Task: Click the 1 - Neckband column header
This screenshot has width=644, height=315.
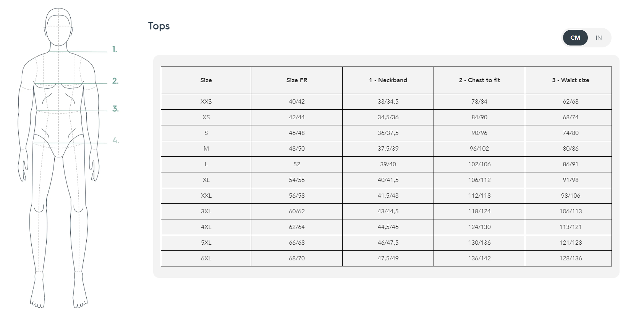Action: click(388, 80)
